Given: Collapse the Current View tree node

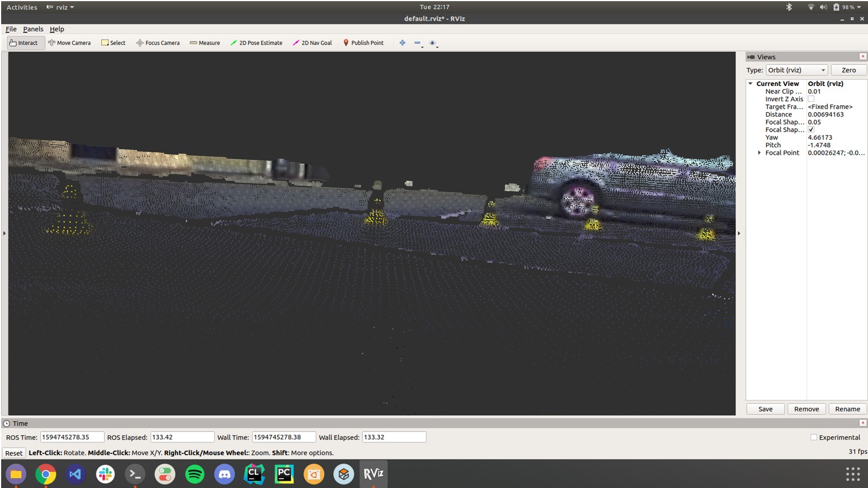Looking at the screenshot, I should click(750, 84).
